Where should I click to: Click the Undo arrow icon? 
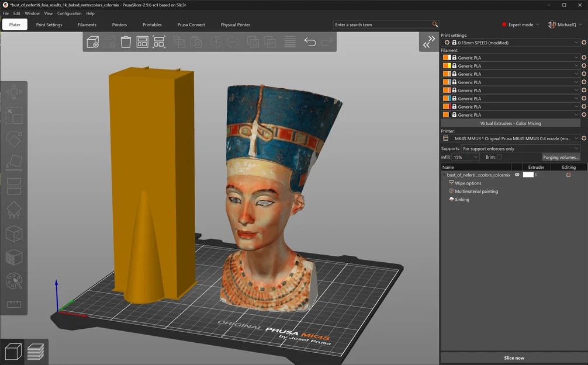310,41
